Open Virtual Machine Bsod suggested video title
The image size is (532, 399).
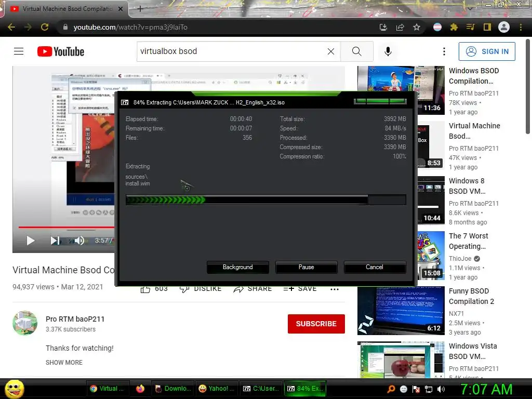pyautogui.click(x=474, y=131)
